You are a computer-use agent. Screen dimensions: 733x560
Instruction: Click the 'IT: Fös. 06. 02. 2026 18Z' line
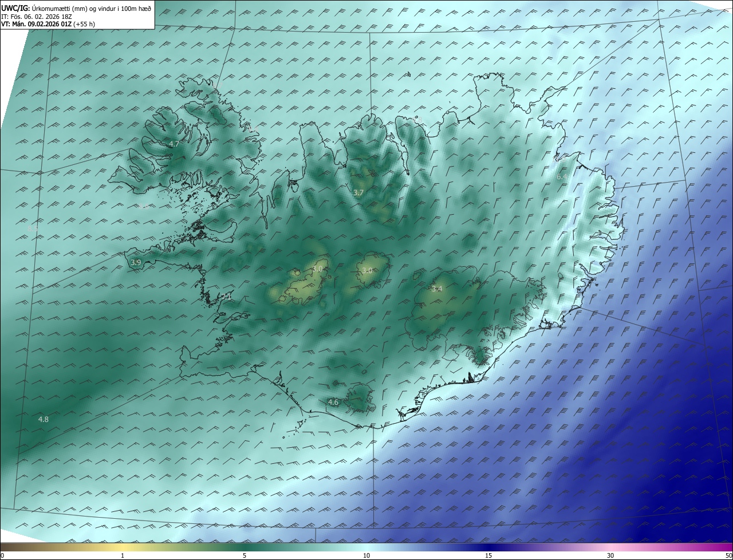coord(37,16)
